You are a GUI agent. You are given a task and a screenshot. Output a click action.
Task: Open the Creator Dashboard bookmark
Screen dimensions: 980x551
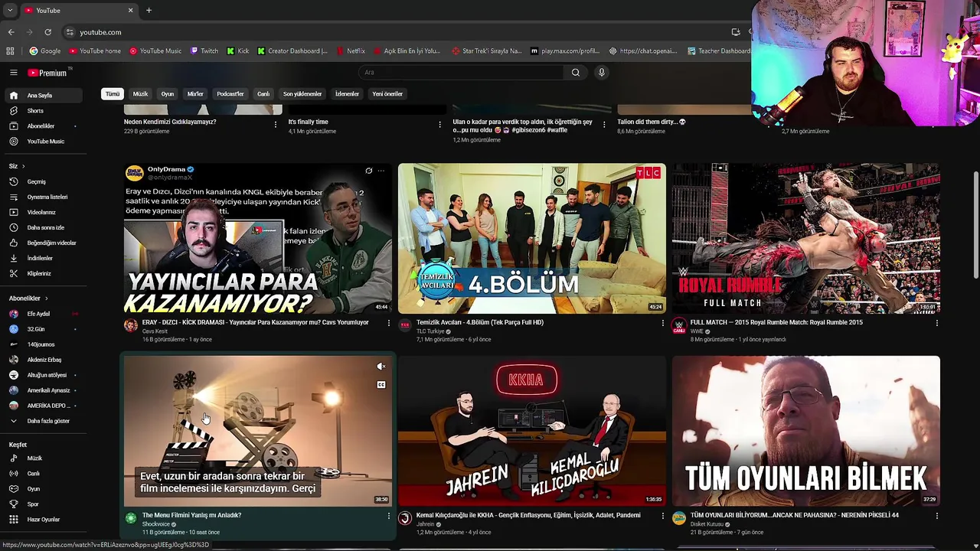292,51
